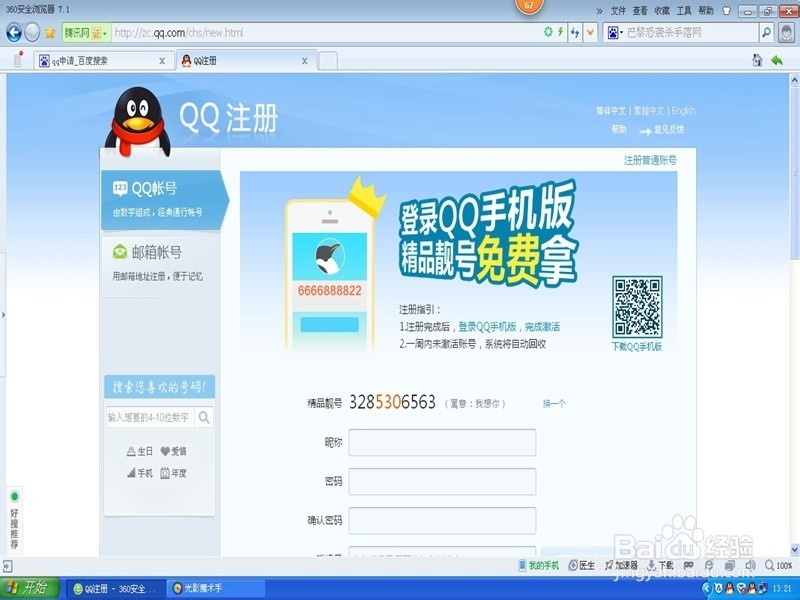Viewport: 800px width, 600px height.
Task: Open a new tab with the blank tab button
Action: point(328,61)
